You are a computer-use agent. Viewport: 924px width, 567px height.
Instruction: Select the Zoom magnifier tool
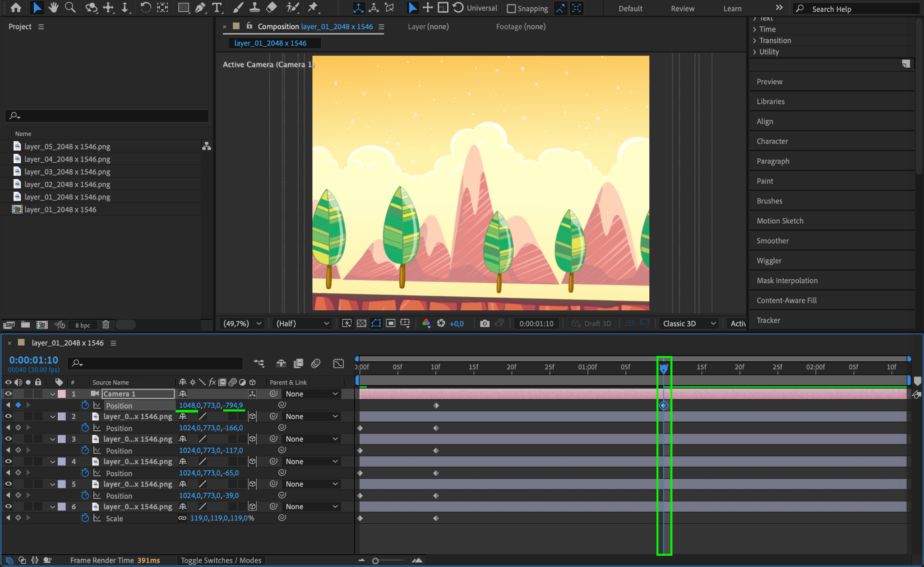tap(70, 7)
